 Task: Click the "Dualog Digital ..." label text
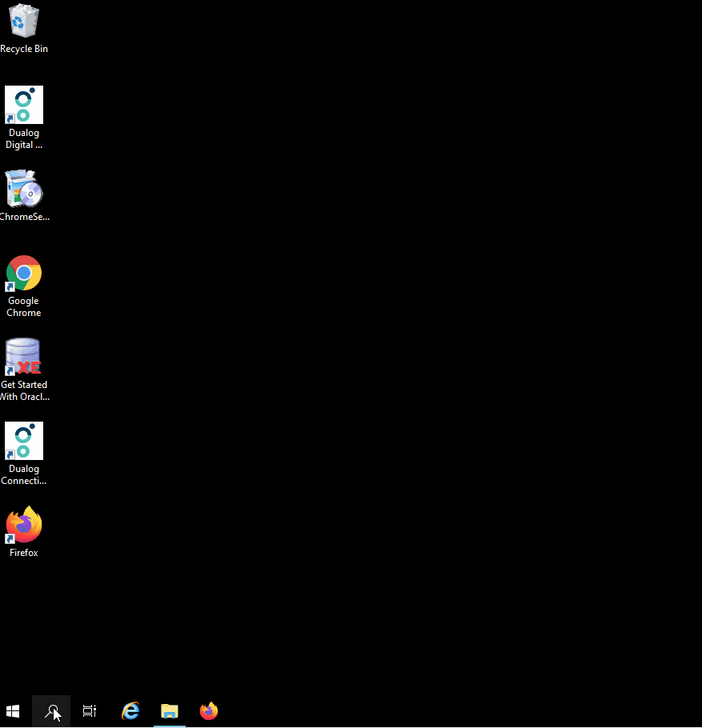coord(24,139)
